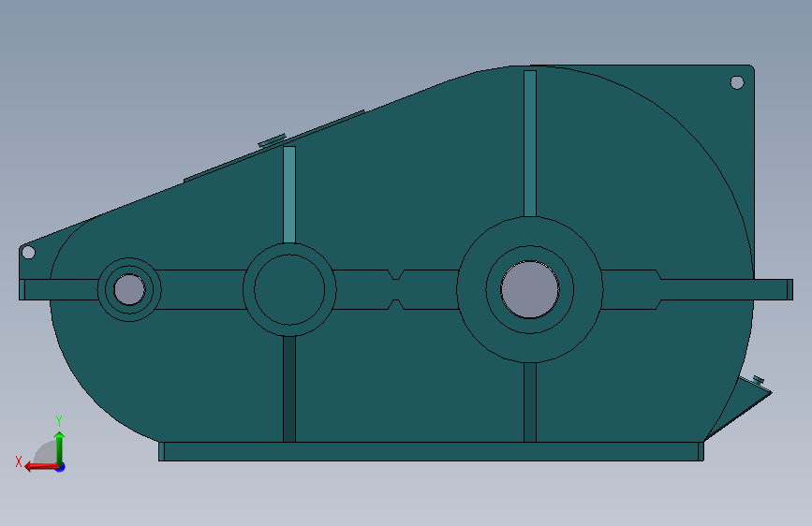Select the large gray shaft bore on right
Screen dimensions: 812x526
click(x=529, y=289)
